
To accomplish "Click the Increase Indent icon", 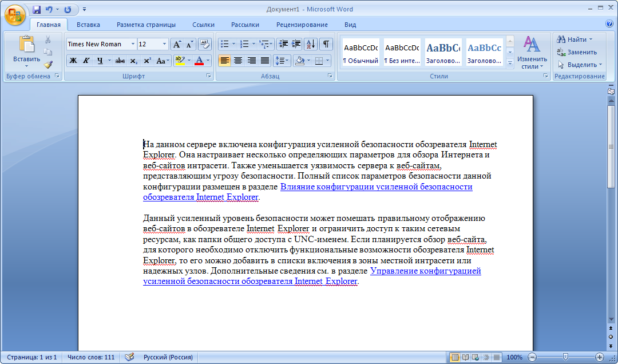I will coord(296,44).
